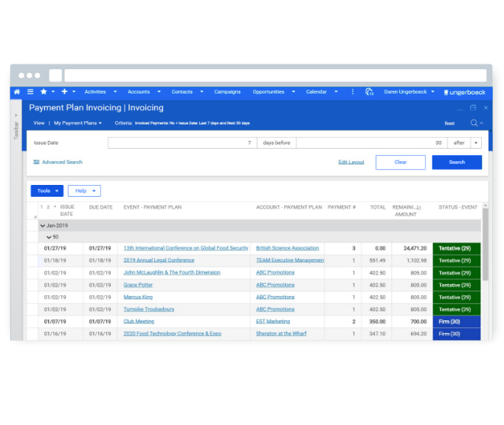This screenshot has height=425, width=504.
Task: Open the 'after' dropdown arrow
Action: point(476,142)
